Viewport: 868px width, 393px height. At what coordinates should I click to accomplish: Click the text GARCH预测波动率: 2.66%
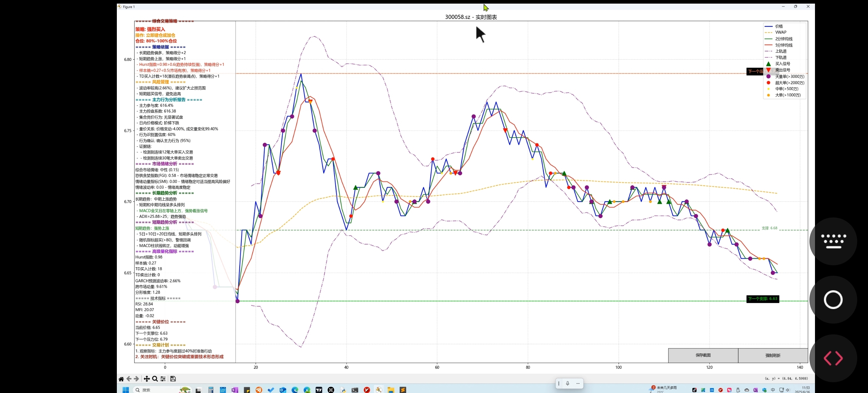click(x=158, y=281)
